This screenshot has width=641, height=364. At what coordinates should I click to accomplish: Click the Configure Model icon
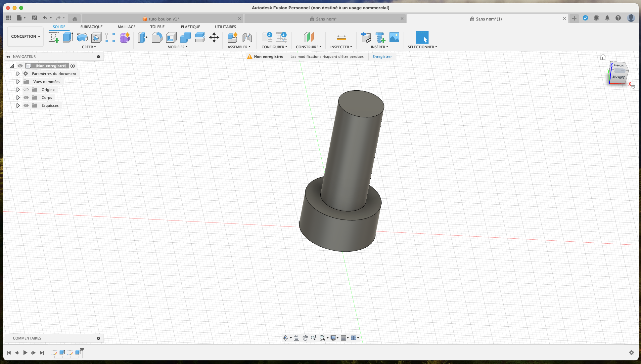point(267,37)
